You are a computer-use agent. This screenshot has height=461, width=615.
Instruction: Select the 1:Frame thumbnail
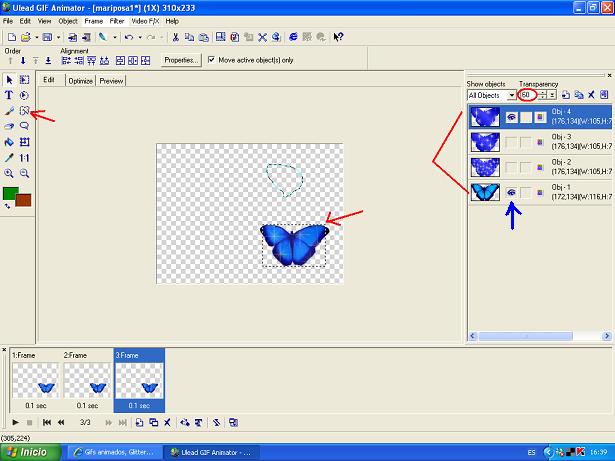pos(35,380)
